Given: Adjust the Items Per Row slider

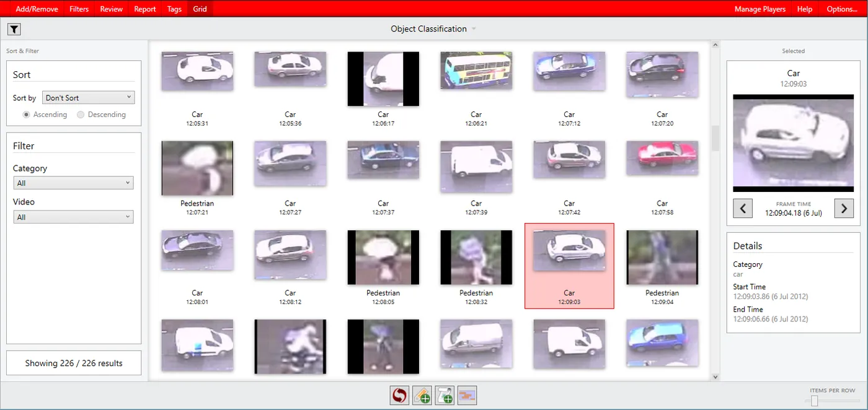Looking at the screenshot, I should [815, 401].
